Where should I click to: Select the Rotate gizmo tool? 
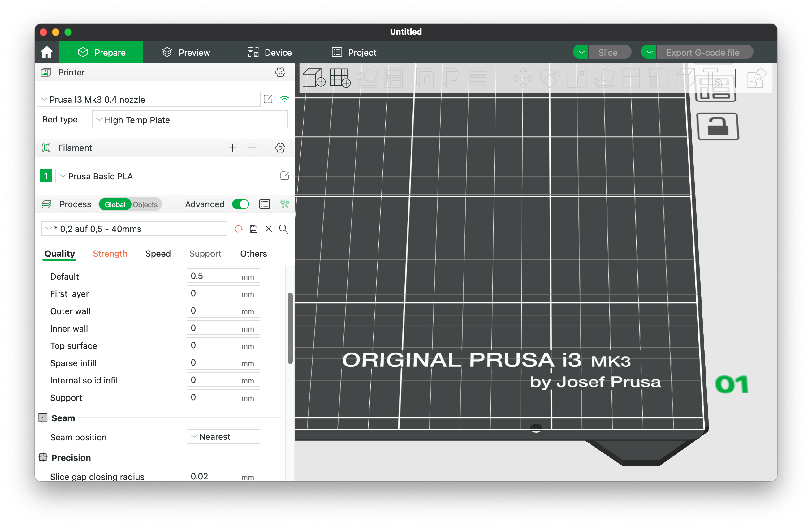tap(550, 78)
